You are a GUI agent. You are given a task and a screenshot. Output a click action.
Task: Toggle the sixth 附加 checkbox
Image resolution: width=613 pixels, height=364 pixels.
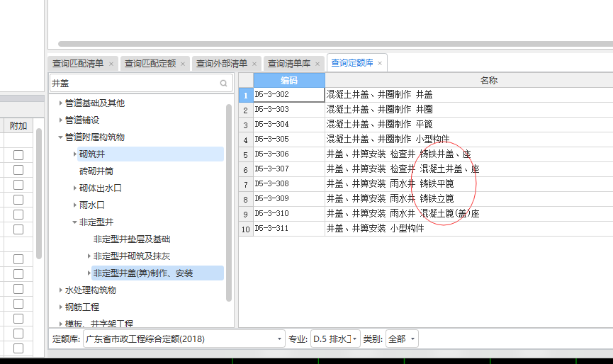click(18, 229)
